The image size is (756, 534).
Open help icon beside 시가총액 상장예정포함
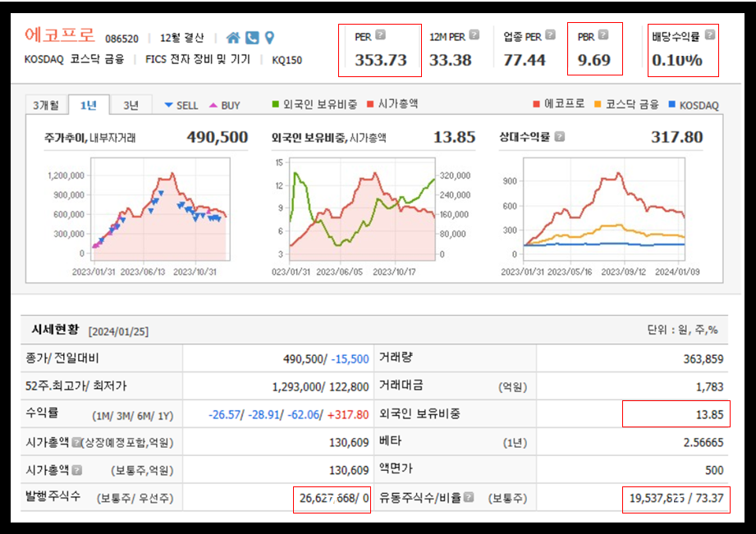point(76,442)
